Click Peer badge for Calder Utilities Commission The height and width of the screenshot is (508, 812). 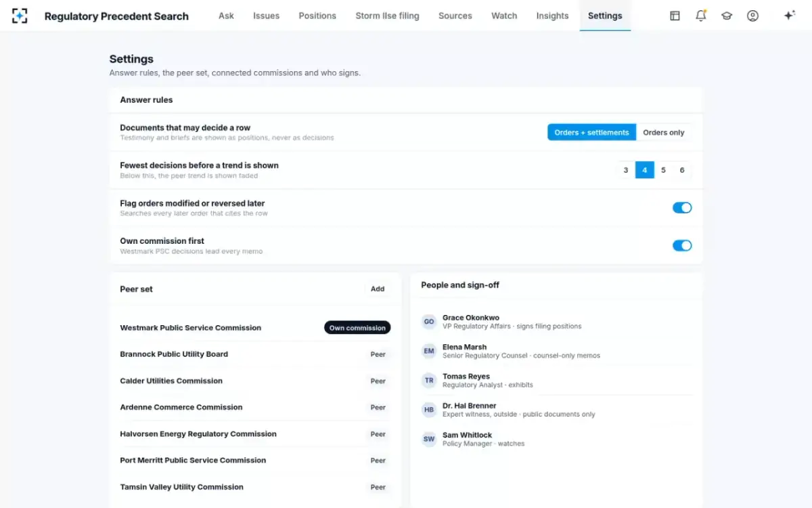coord(378,381)
